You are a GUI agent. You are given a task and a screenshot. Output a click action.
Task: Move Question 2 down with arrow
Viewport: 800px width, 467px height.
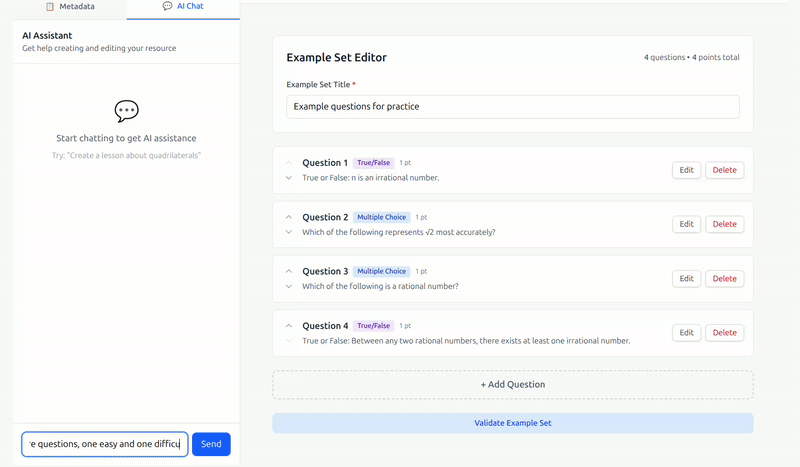click(289, 232)
